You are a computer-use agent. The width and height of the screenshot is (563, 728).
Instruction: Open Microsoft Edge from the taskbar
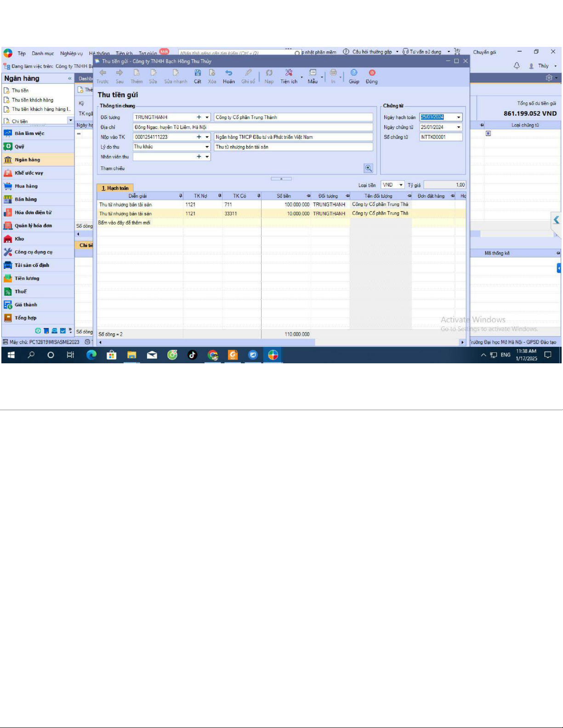[91, 355]
